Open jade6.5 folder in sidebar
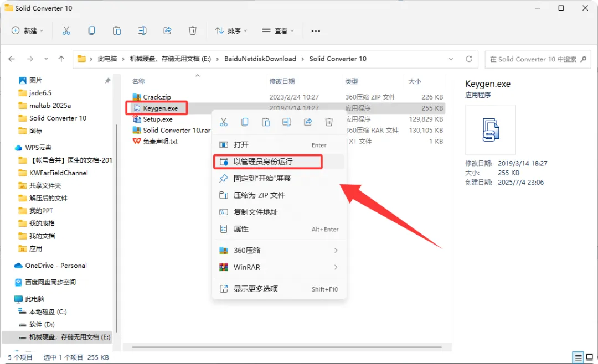 40,93
